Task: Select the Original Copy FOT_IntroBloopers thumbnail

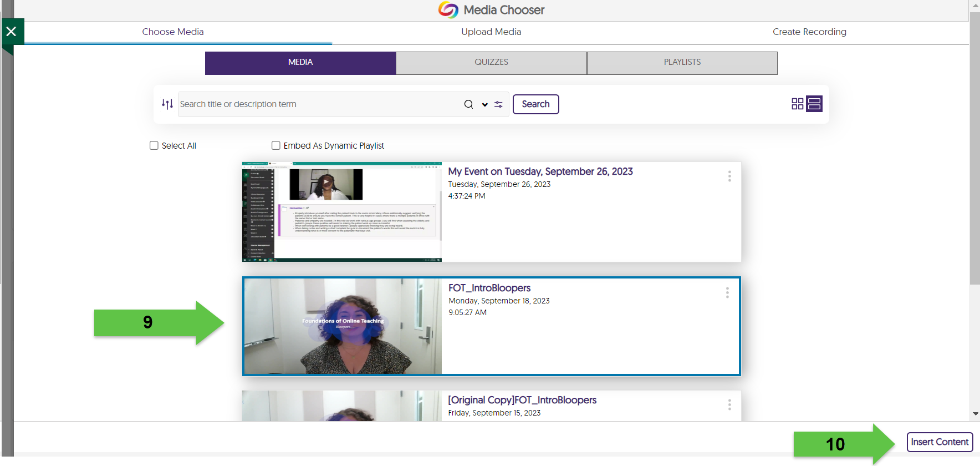Action: (342, 406)
